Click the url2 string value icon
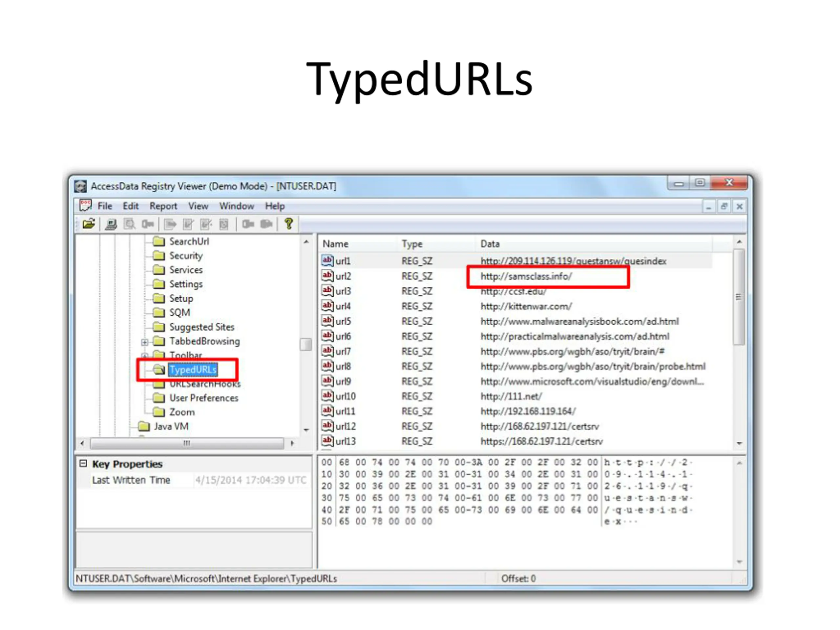840x630 pixels. point(327,276)
